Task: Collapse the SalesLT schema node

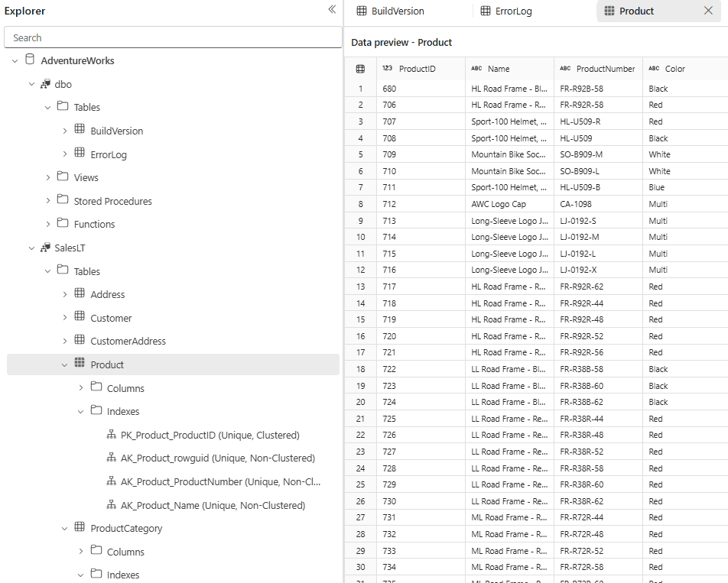Action: (x=31, y=248)
